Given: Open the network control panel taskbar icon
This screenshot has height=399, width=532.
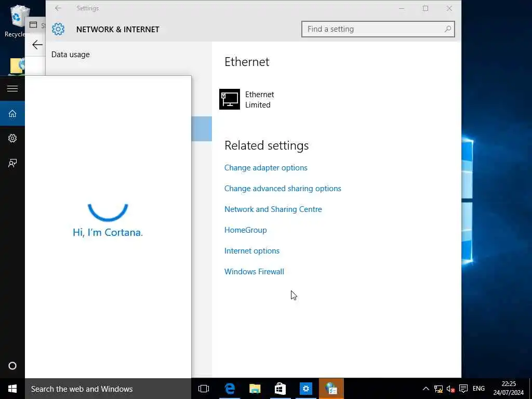Looking at the screenshot, I should pos(331,389).
